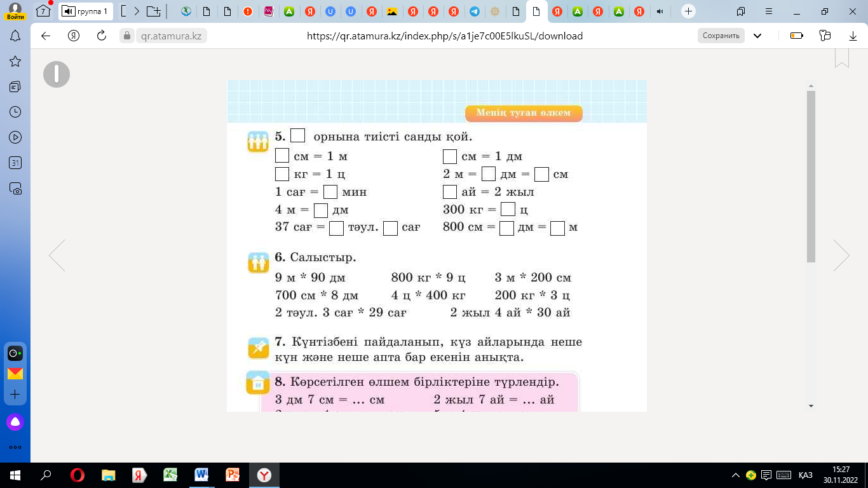Image resolution: width=868 pixels, height=488 pixels.
Task: Go back to the previous page
Action: (45, 36)
